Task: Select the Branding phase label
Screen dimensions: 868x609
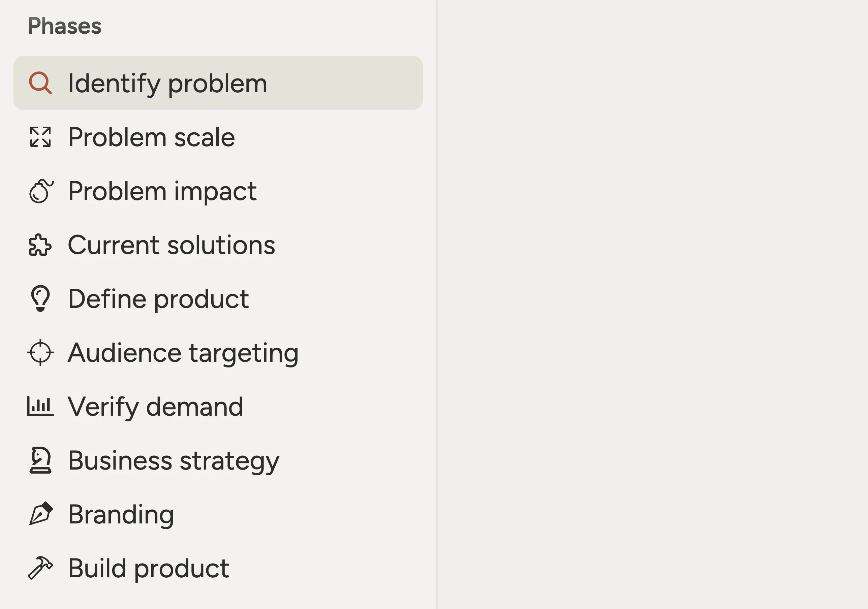Action: 121,514
